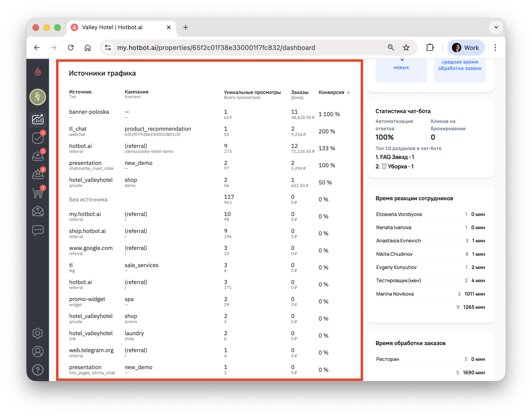Click the Заказы column header
This screenshot has height=416, width=532.
[300, 92]
